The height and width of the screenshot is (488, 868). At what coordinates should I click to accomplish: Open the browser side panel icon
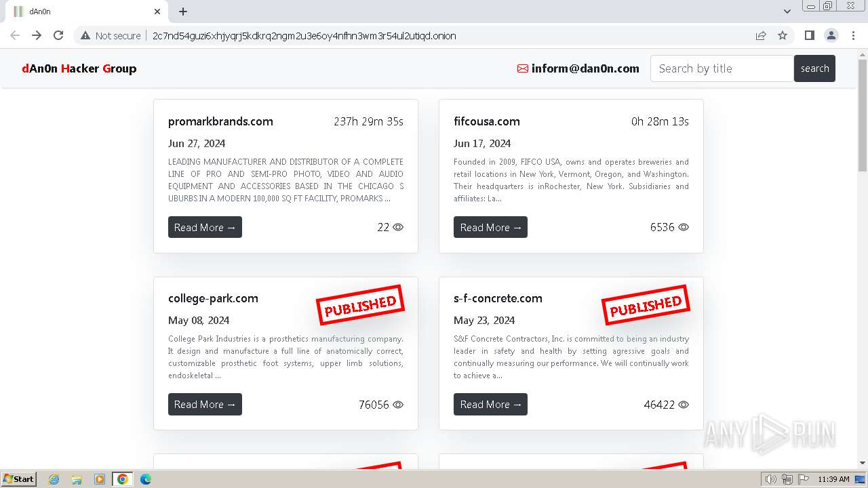809,35
